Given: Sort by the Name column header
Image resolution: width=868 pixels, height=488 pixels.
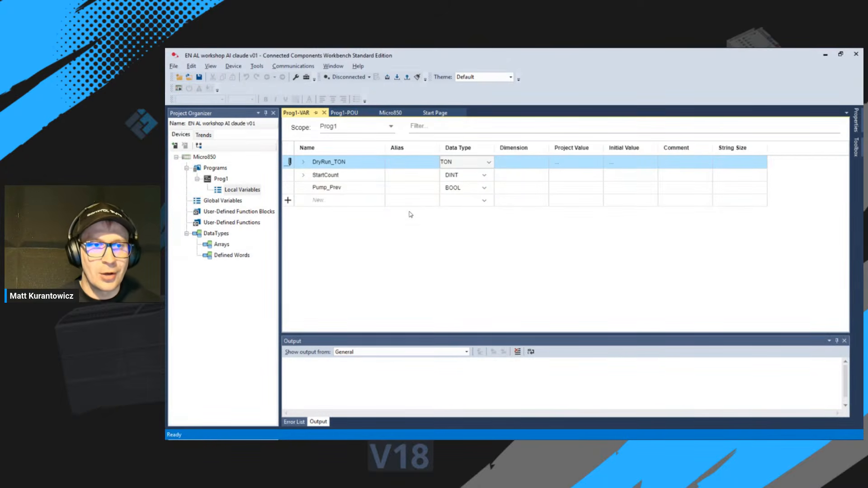Looking at the screenshot, I should [307, 148].
